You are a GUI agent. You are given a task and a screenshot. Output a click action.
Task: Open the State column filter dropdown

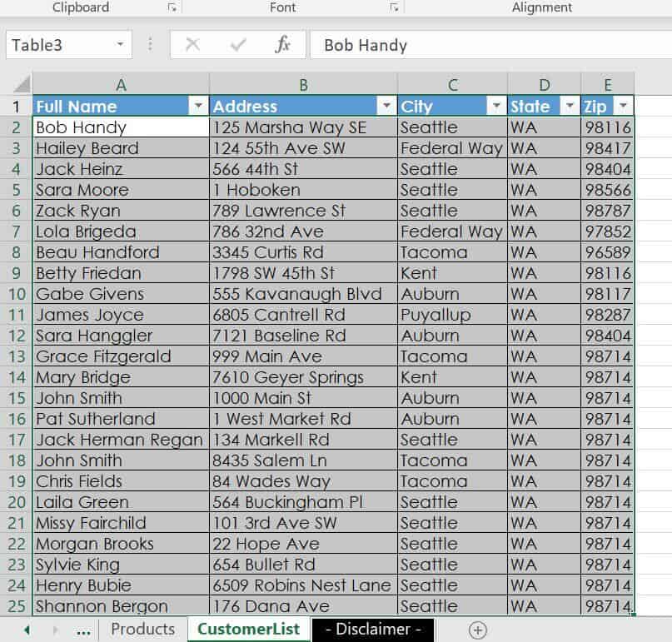(x=570, y=107)
